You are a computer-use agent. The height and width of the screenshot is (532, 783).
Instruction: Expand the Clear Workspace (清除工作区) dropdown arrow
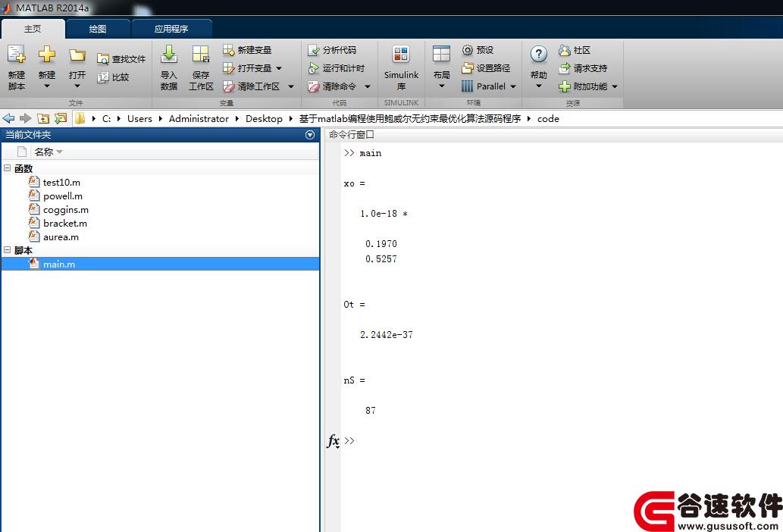point(291,87)
